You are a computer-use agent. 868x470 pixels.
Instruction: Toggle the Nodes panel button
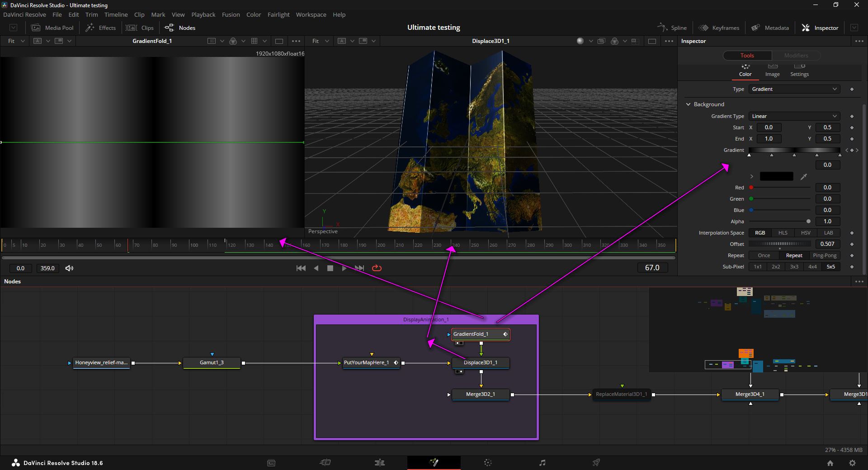click(180, 28)
